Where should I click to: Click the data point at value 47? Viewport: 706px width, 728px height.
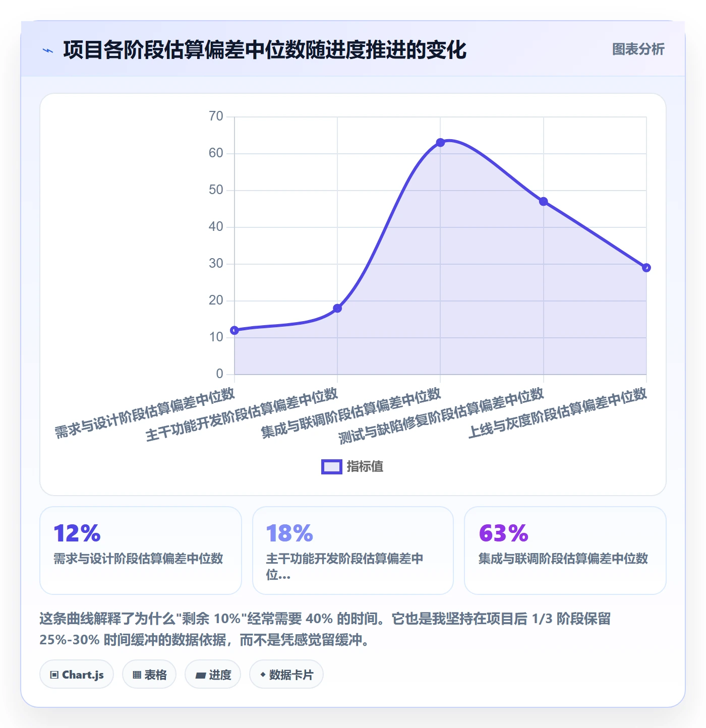(x=544, y=202)
